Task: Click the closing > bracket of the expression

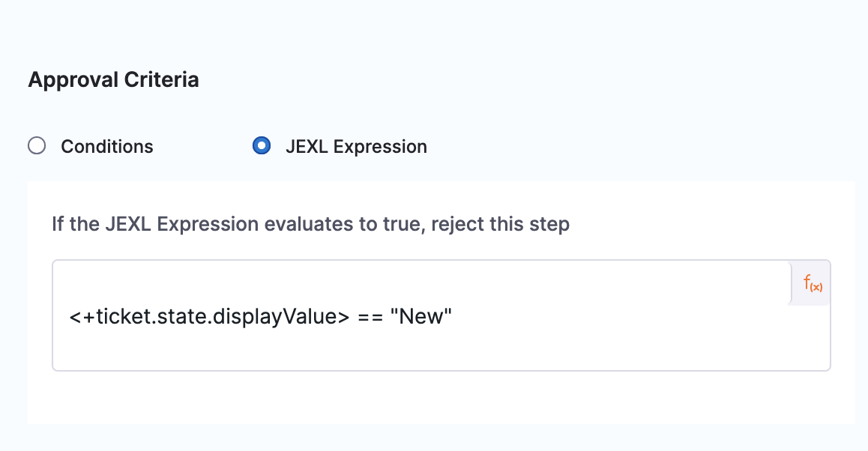Action: (343, 317)
